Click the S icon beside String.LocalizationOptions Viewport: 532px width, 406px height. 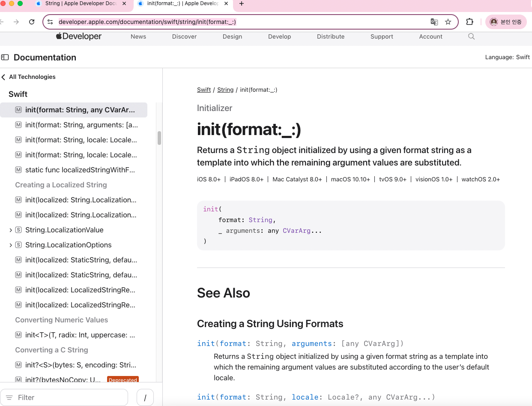[18, 245]
